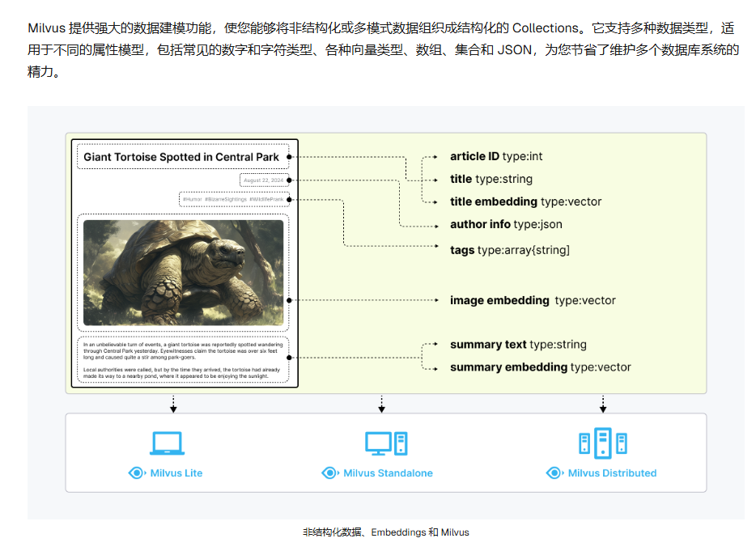This screenshot has height=551, width=756.
Task: Click the eye logo beside Milvus Distributed
Action: 555,473
